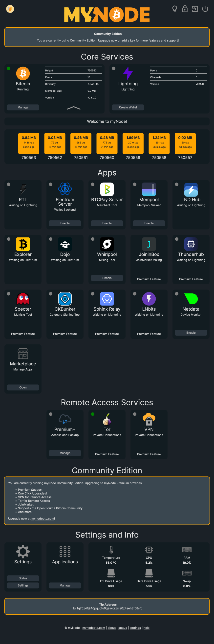Enable the Netdata device monitor

[x=191, y=333]
